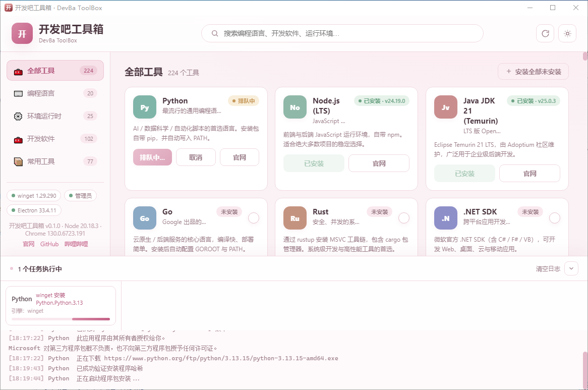Click the log output scrollbar
The height and width of the screenshot is (390, 588).
[585, 370]
